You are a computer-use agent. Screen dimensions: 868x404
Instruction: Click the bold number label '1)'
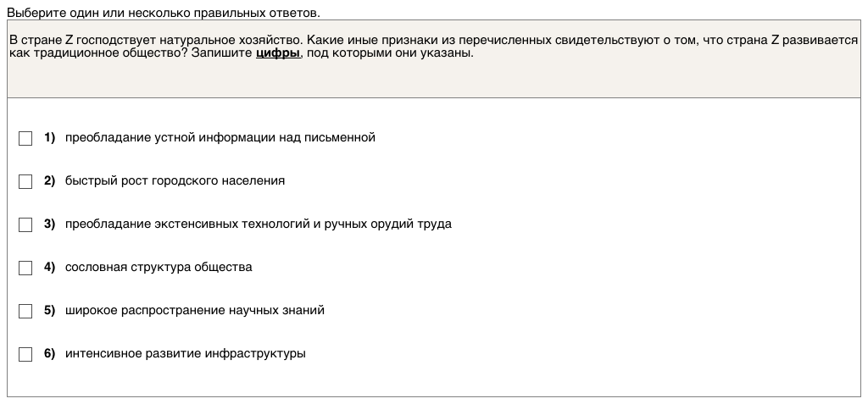[x=49, y=137]
